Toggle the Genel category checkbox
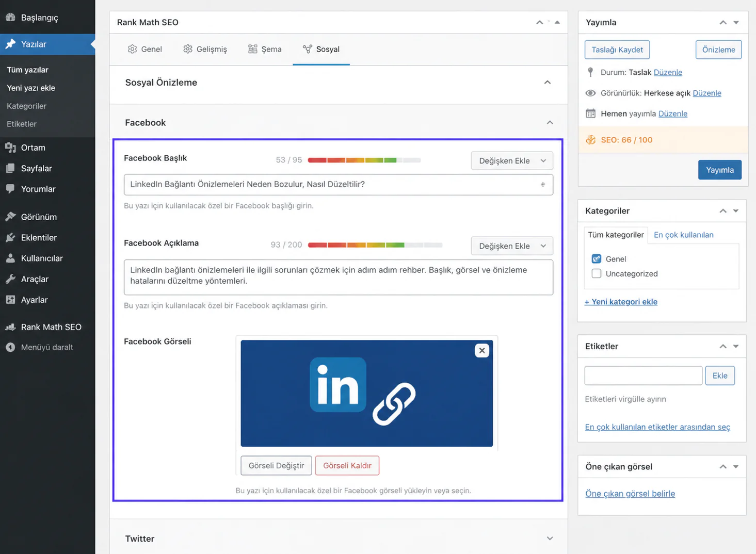756x554 pixels. [597, 258]
